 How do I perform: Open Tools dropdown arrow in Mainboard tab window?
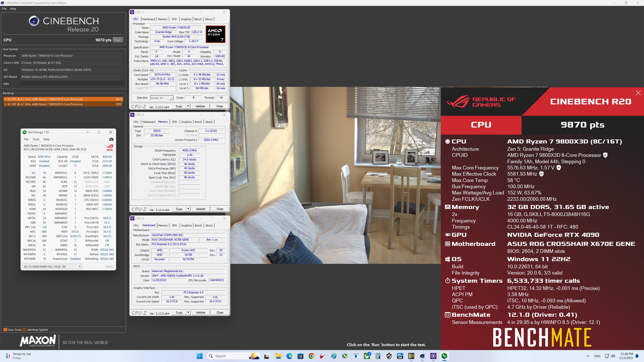[x=188, y=313]
